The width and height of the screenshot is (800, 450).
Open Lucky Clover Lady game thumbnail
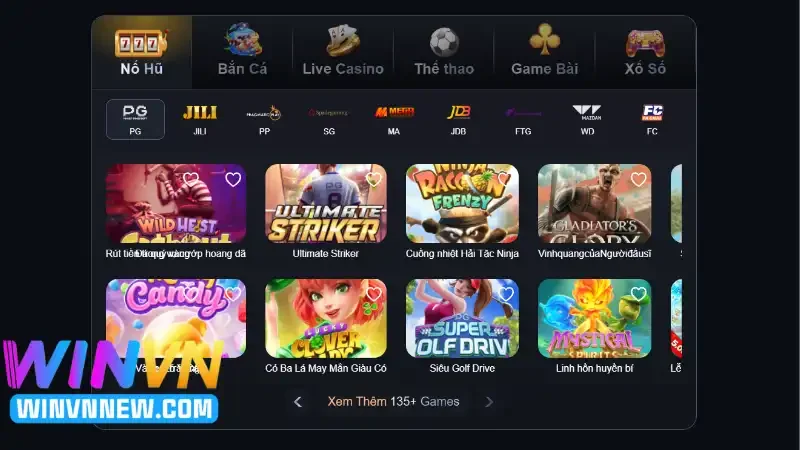pyautogui.click(x=326, y=318)
